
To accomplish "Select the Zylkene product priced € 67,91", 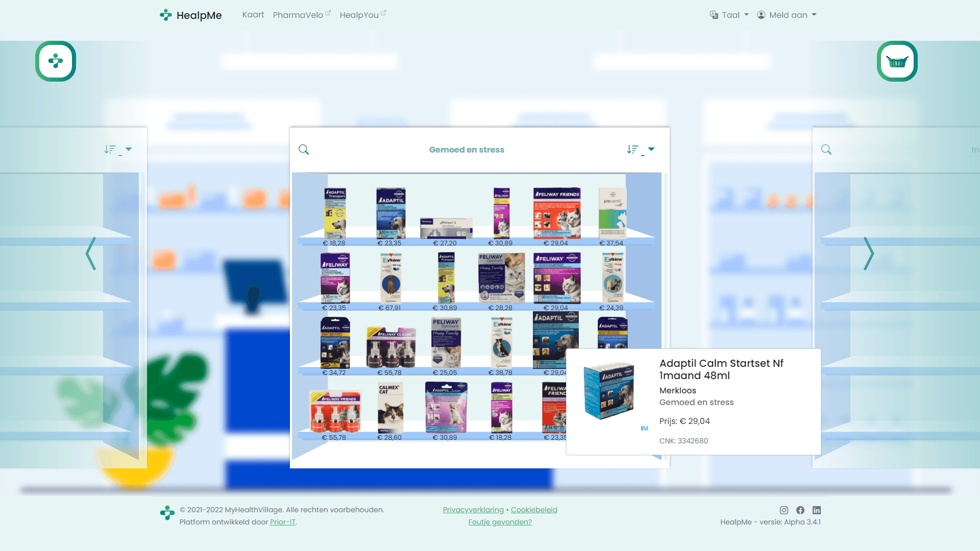I will click(x=390, y=278).
